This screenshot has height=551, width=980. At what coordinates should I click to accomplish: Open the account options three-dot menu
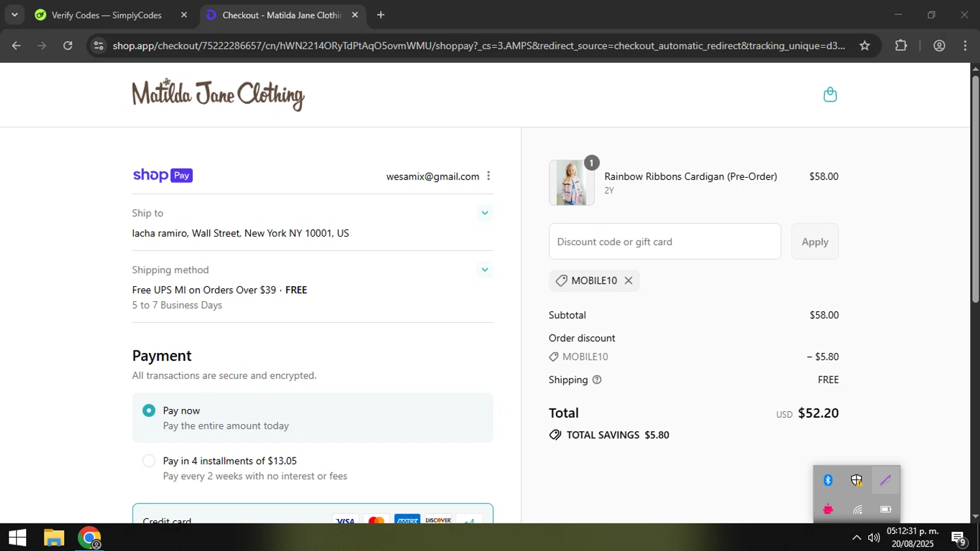point(488,176)
